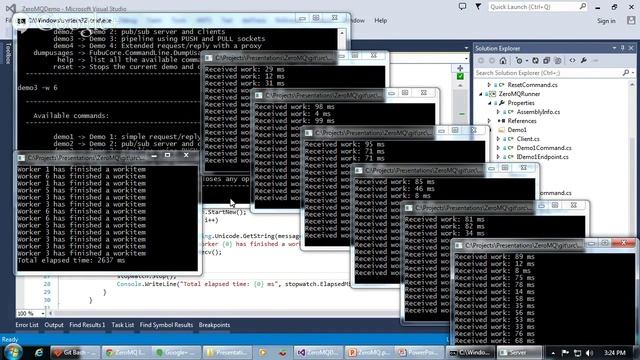Click the notifications filter funnel icon
Image resolution: width=640 pixels, height=360 pixels.
pos(478,7)
